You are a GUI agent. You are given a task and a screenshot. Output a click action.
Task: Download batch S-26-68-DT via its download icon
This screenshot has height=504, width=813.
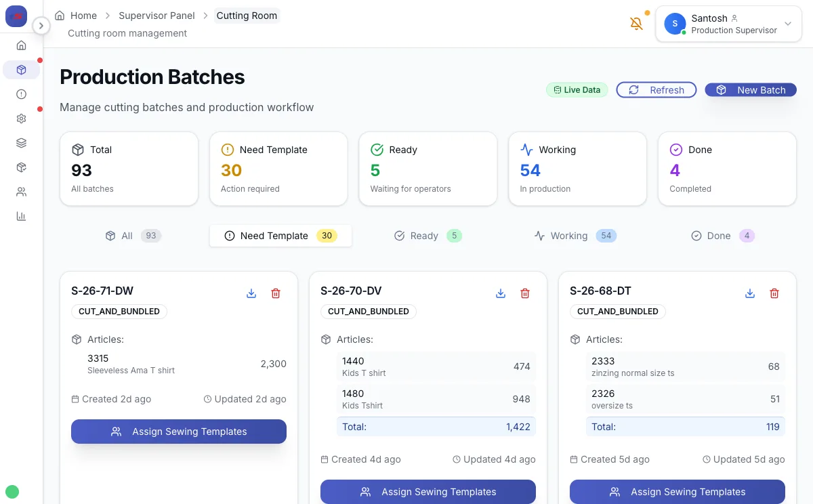[750, 293]
